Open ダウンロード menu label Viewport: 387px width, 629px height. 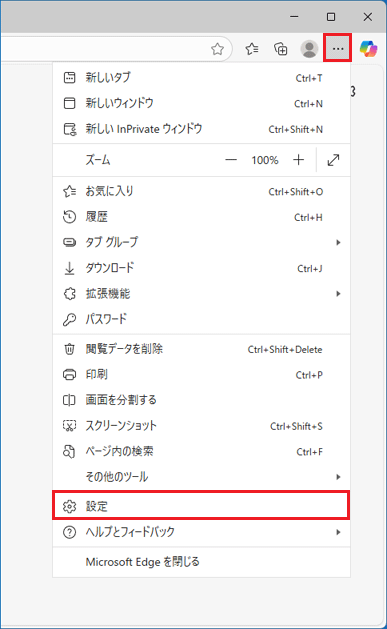(110, 268)
